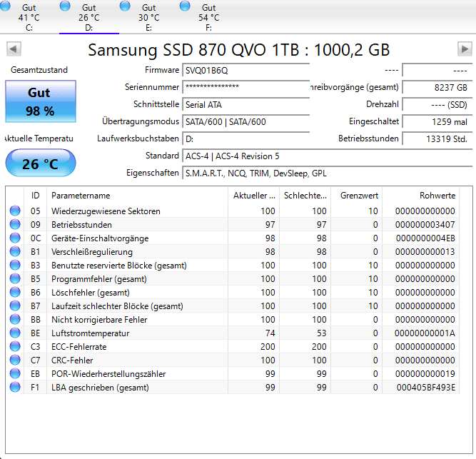Select drive F: status tab
The image size is (476, 459).
pyautogui.click(x=209, y=17)
